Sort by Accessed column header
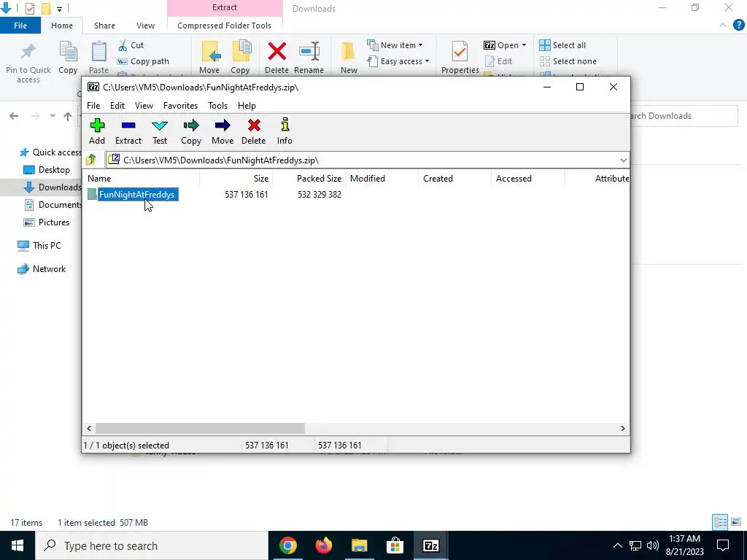This screenshot has width=747, height=560. coord(528,179)
